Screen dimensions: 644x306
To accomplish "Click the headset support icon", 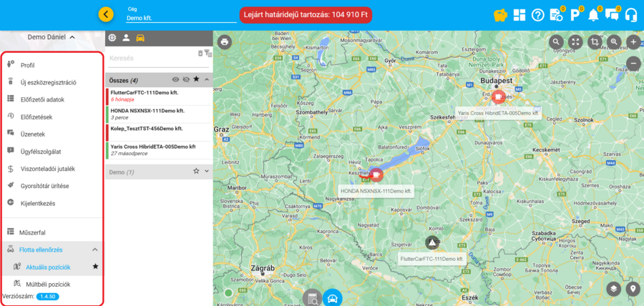I will pos(631,14).
